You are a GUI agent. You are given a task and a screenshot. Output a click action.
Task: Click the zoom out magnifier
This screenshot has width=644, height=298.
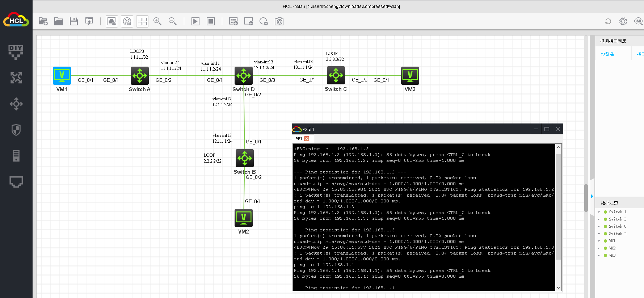click(173, 21)
